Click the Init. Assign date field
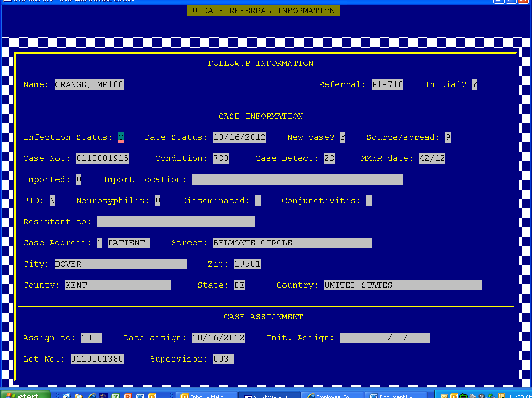 384,338
